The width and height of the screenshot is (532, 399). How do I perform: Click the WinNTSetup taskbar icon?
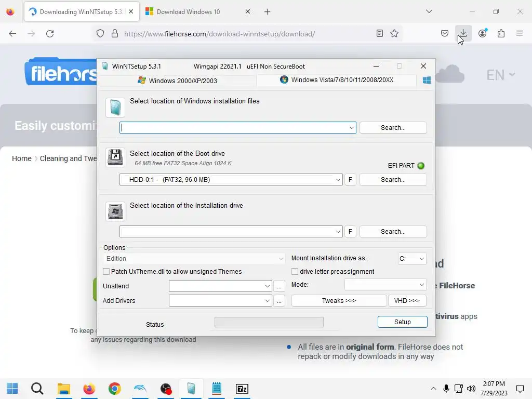(191, 389)
